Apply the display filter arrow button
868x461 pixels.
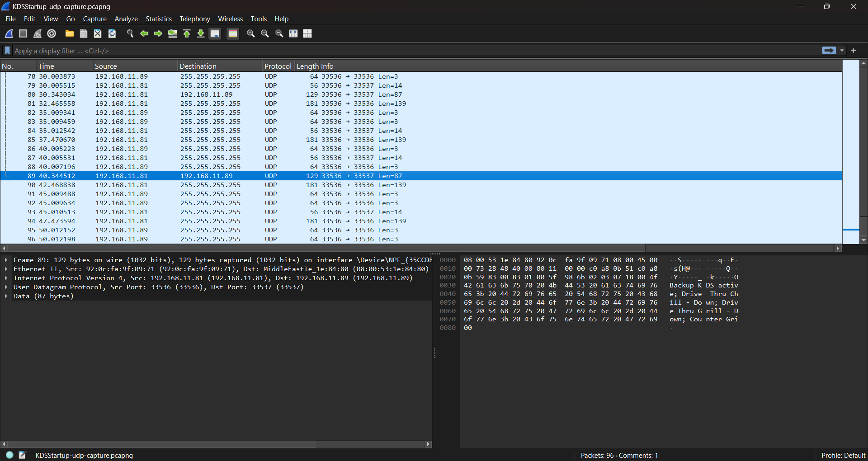tap(829, 51)
